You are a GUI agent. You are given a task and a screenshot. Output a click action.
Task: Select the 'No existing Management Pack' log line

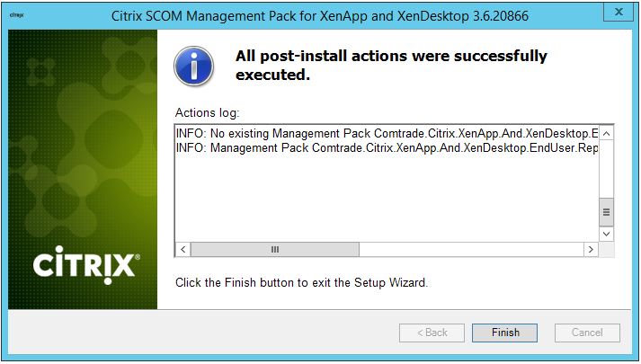(x=387, y=133)
